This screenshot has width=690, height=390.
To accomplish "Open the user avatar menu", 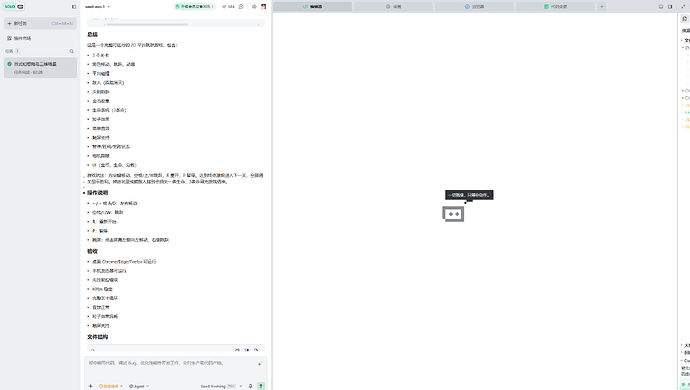I will pos(264,7).
